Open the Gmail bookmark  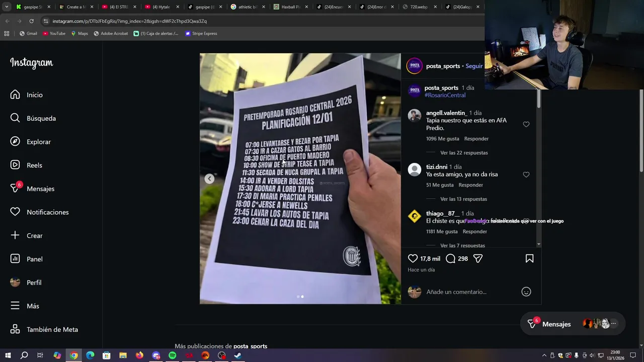(x=28, y=33)
